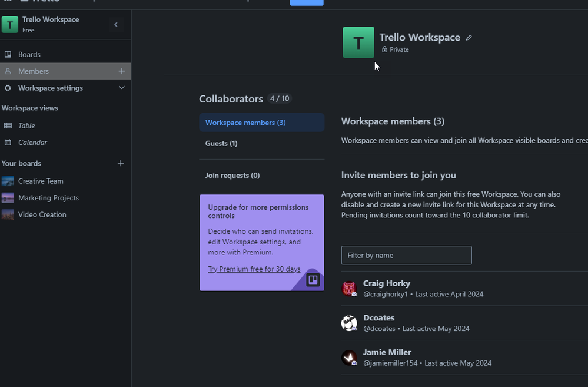Select the Guests (1) tab
Screen dimensions: 588x387
(262, 143)
